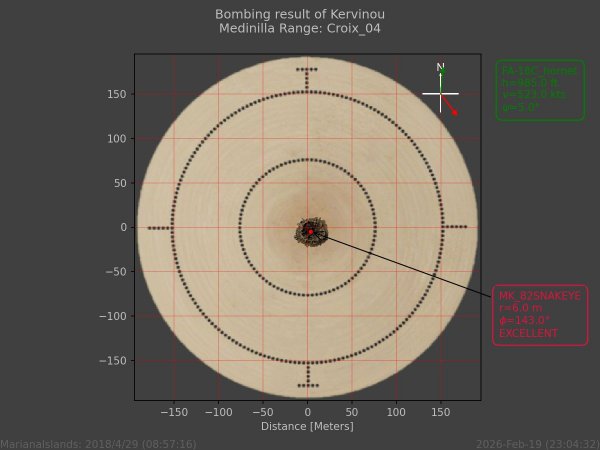Viewport: 600px width, 450px height.
Task: Click the 150 tick label on y-axis
Action: coord(118,94)
